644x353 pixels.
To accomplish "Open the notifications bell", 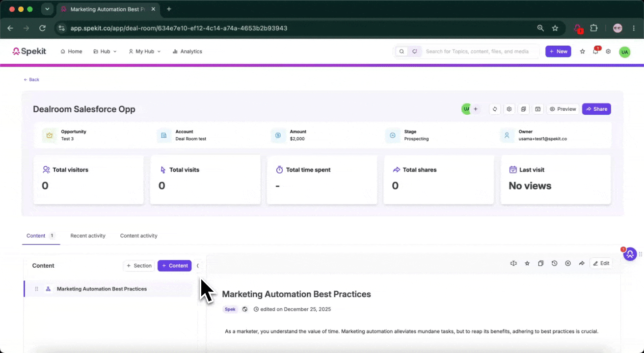I will (x=595, y=51).
